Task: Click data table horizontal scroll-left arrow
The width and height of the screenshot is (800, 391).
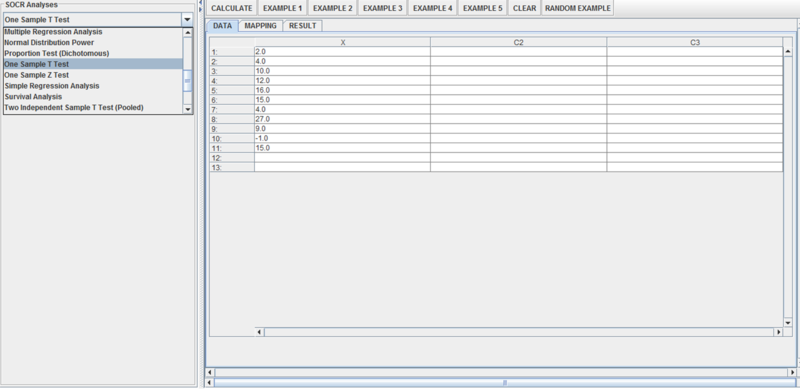Action: point(260,332)
